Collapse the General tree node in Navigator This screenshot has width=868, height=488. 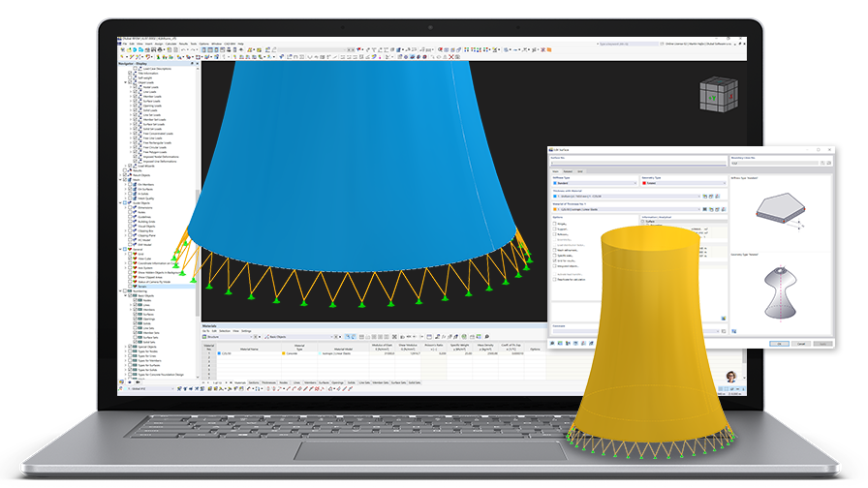[120, 249]
